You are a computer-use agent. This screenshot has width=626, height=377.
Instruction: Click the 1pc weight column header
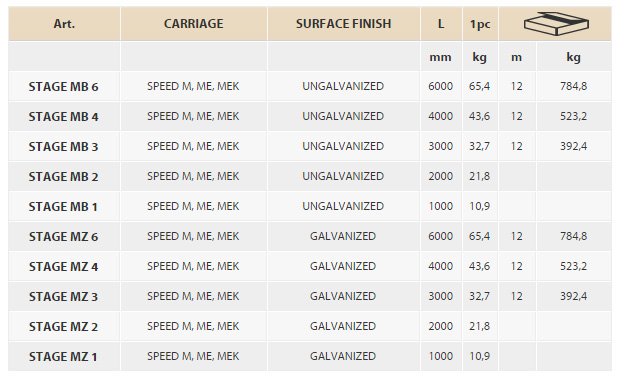[480, 24]
